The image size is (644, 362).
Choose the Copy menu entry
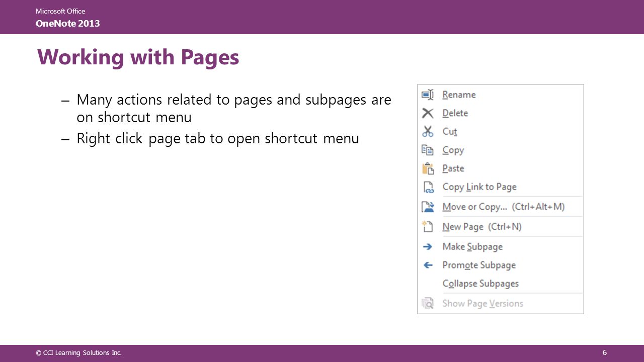[501, 150]
